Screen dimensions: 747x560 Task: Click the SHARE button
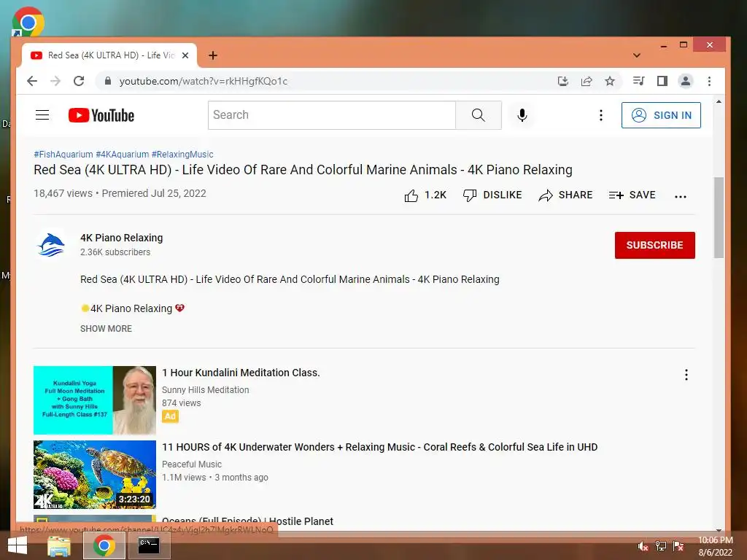(x=565, y=195)
